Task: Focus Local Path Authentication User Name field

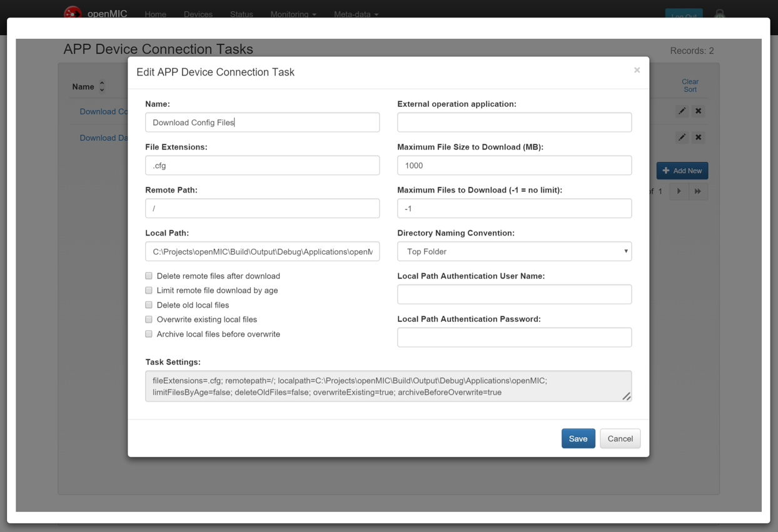Action: [x=514, y=294]
